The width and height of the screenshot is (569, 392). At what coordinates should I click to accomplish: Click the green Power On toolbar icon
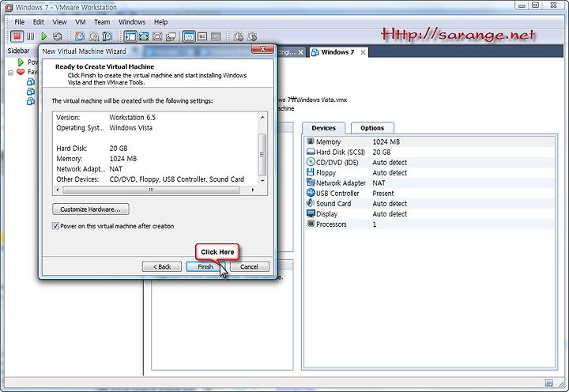tap(44, 36)
